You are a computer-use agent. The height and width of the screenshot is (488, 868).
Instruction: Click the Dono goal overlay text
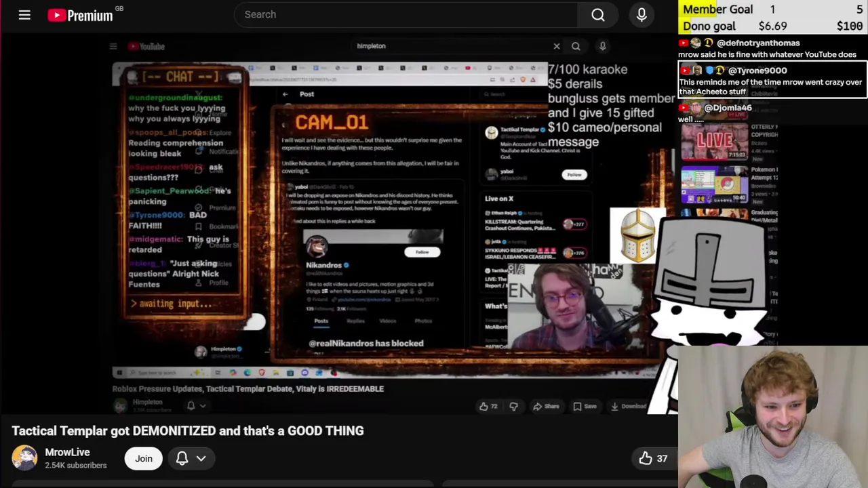point(709,26)
